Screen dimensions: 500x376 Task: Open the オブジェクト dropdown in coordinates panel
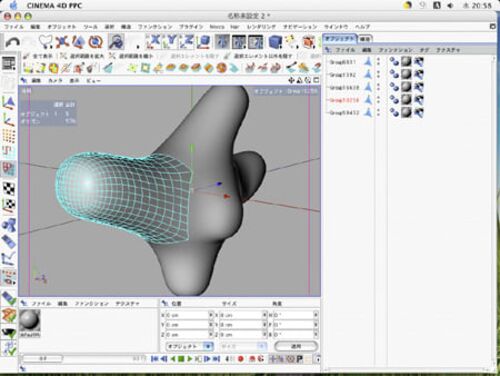pyautogui.click(x=189, y=346)
